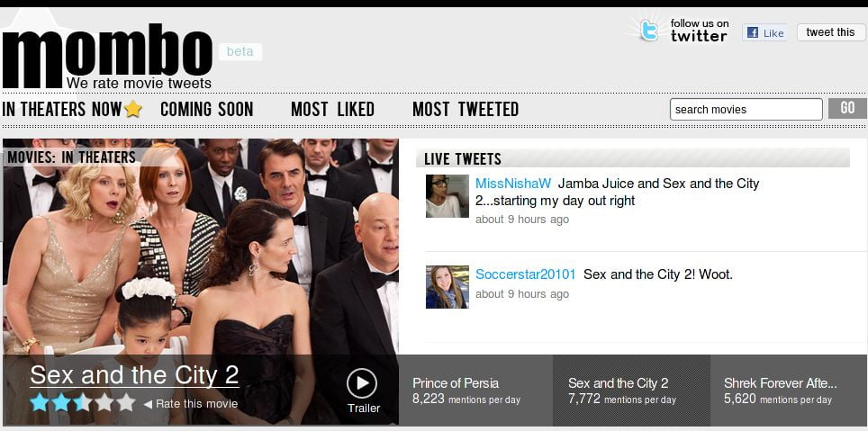The image size is (868, 431).
Task: Click the Twitter bird icon
Action: (x=649, y=30)
